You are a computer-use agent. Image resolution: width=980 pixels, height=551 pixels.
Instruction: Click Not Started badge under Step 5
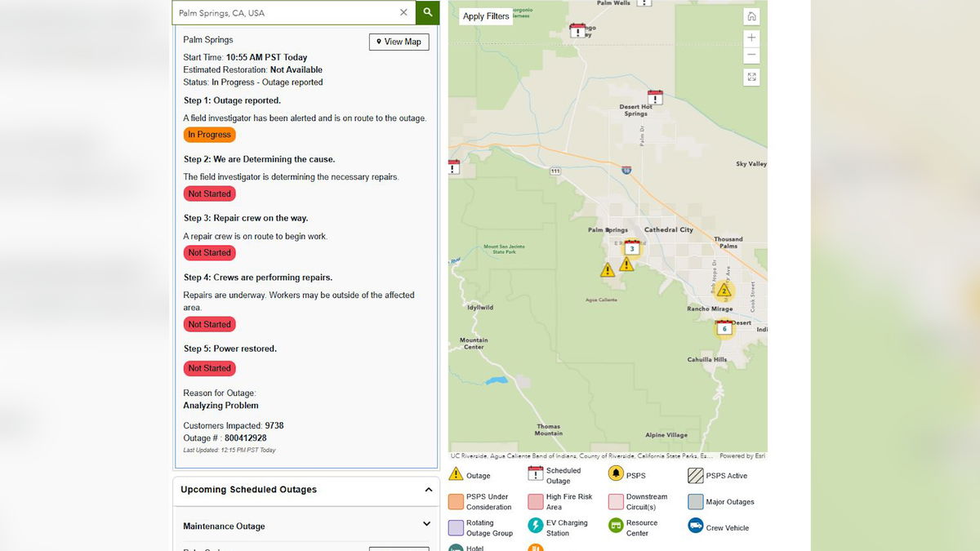[210, 368]
